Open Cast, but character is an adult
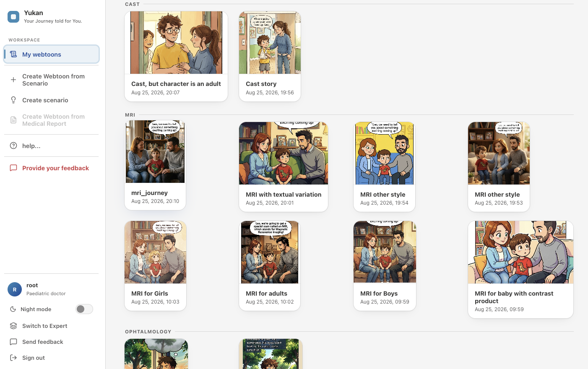 click(x=176, y=56)
